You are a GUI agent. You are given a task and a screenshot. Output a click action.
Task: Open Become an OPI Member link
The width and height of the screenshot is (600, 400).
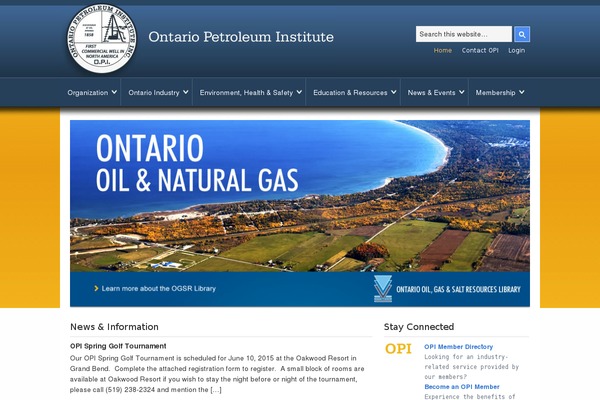[x=462, y=387]
